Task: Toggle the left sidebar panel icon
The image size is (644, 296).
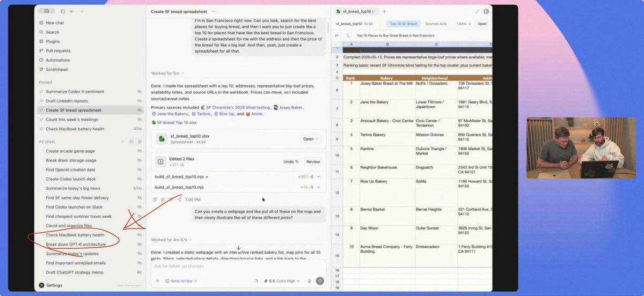Action: coord(63,11)
